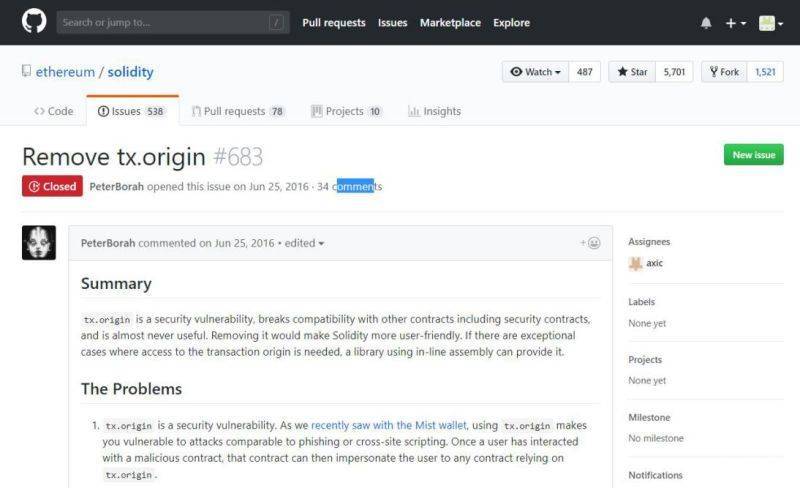Expand the Watch dropdown
This screenshot has width=800, height=488.
click(x=535, y=72)
